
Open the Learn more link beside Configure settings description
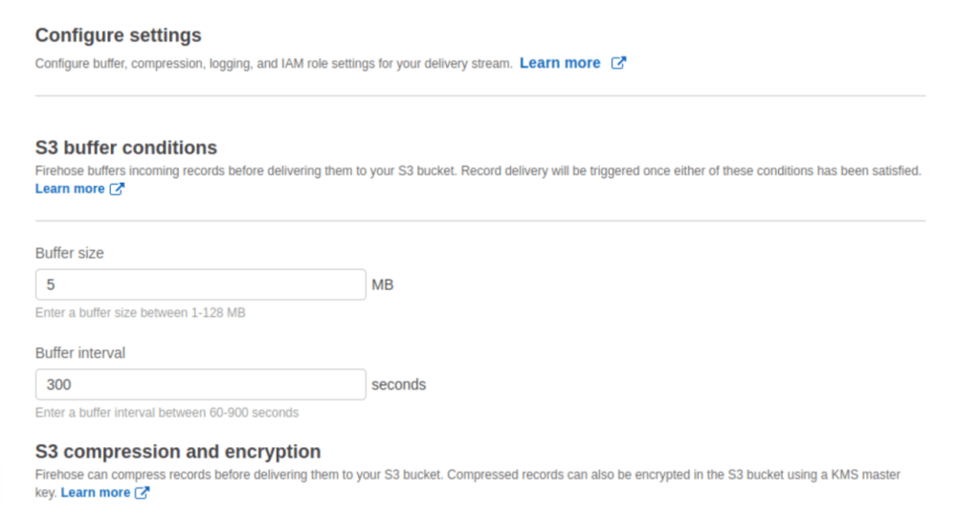[559, 63]
